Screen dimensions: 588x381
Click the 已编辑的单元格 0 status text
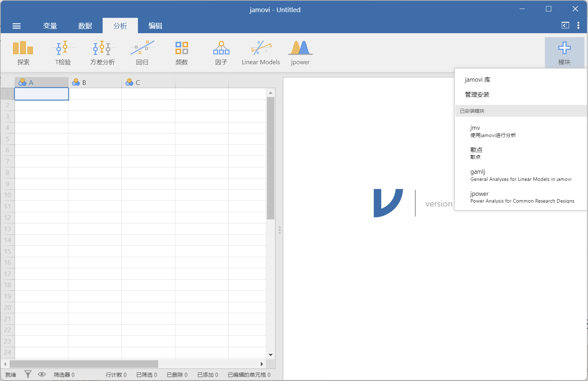click(249, 375)
